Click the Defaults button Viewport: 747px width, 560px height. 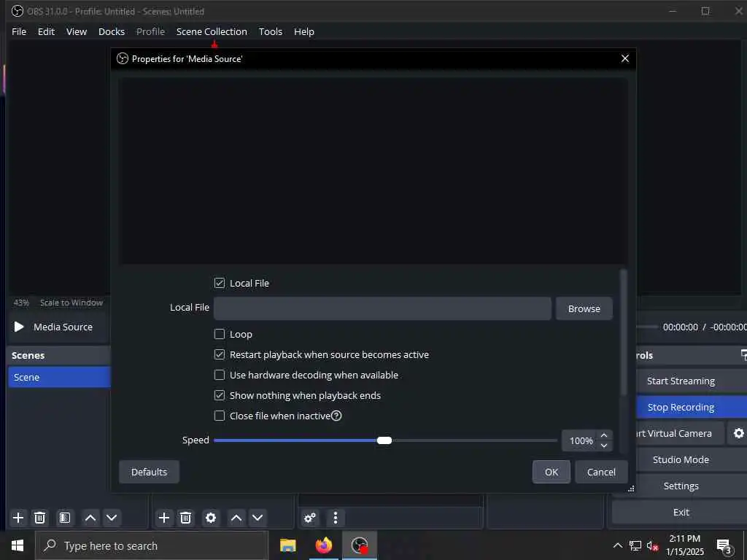[x=149, y=472]
